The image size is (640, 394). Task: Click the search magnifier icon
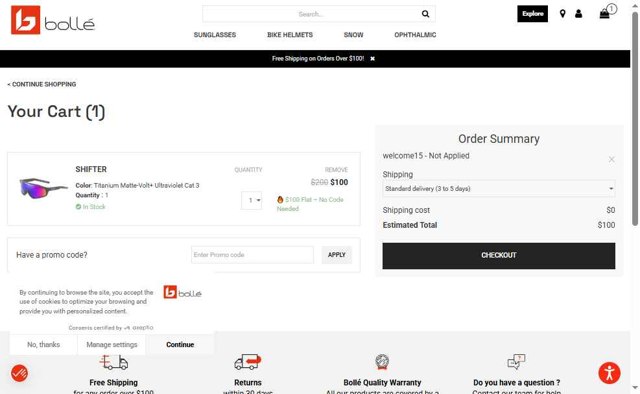point(425,14)
